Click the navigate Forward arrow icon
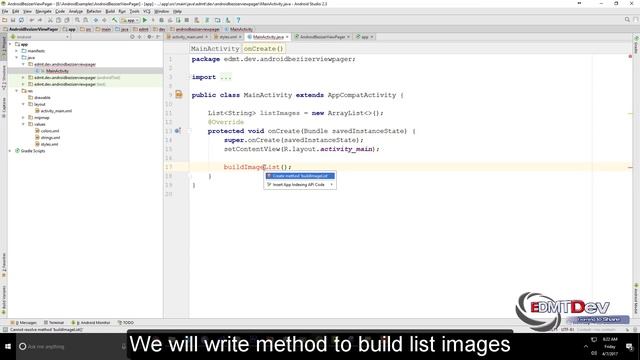 tap(104, 20)
